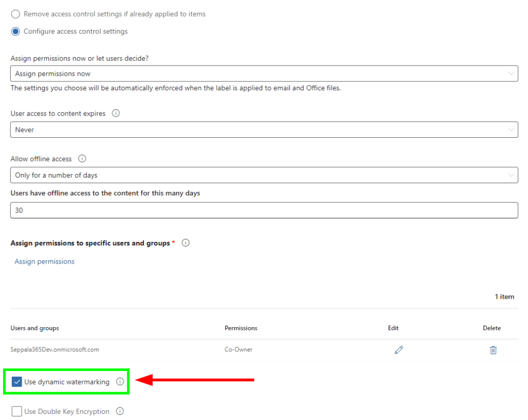Select "Remove access control settings if already applied"
This screenshot has width=528, height=420.
(x=15, y=14)
